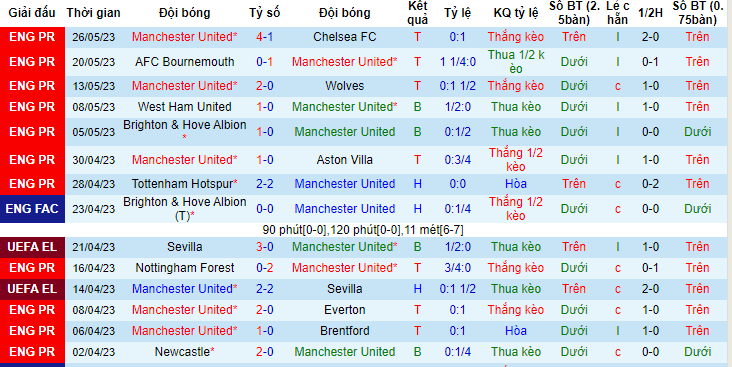The height and width of the screenshot is (367, 732).
Task: Open the UEFA EL badge for Sevilla 3-0
Action: coord(32,247)
